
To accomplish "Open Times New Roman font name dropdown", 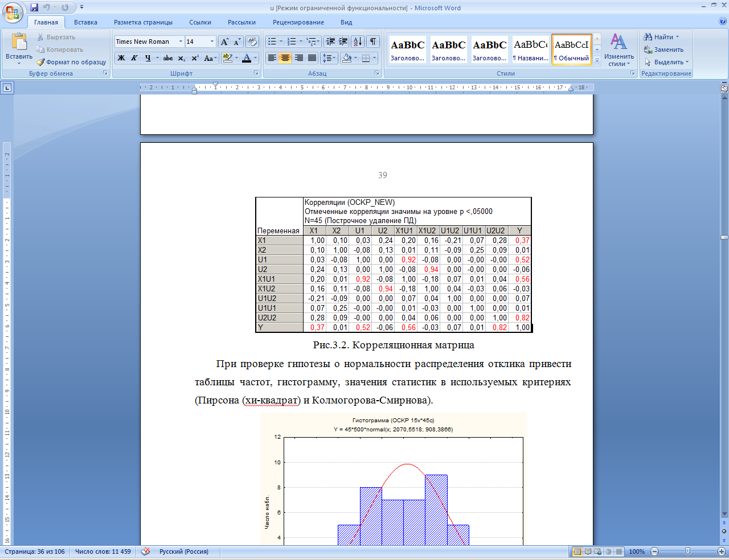I will pos(181,42).
